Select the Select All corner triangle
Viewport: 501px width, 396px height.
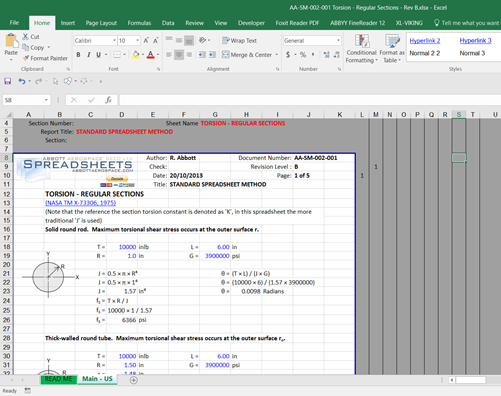coord(9,114)
